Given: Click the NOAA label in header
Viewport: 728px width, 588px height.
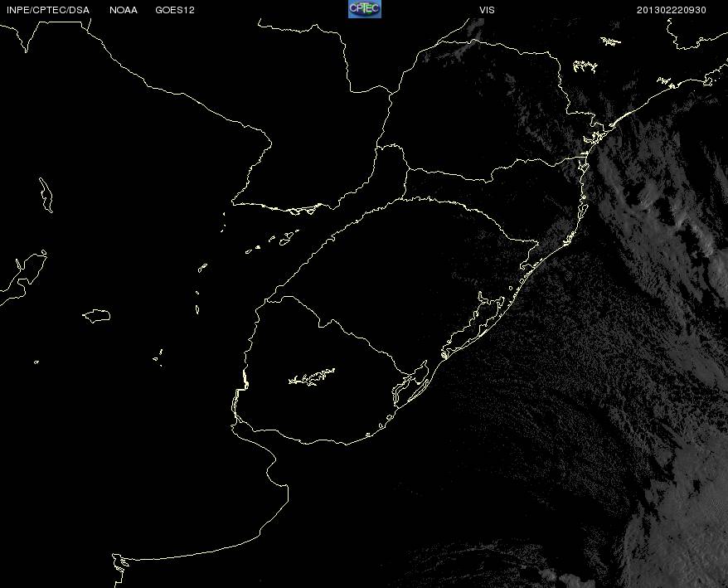Looking at the screenshot, I should point(124,10).
